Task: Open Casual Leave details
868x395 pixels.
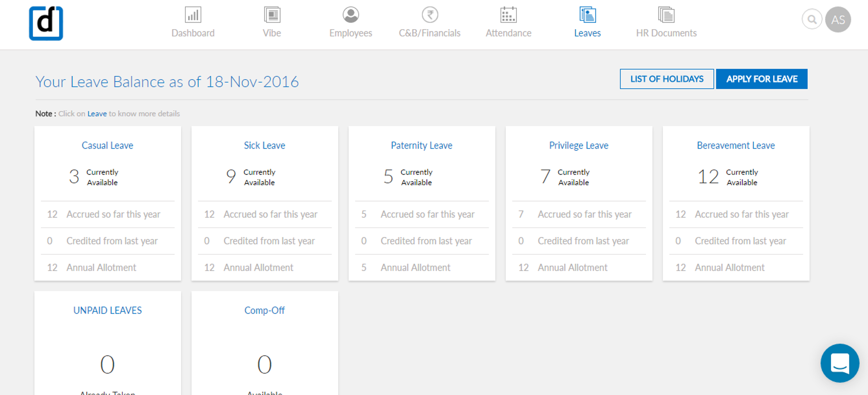Action: (x=107, y=145)
